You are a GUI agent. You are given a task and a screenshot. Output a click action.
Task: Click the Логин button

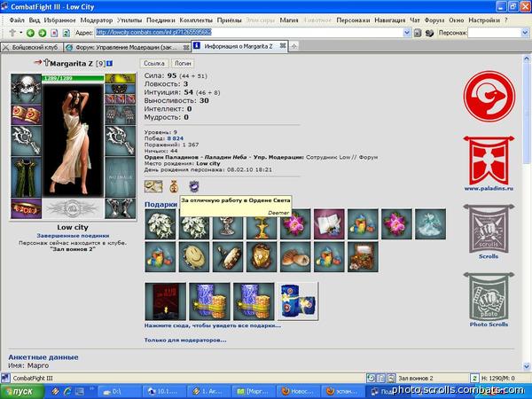[183, 64]
